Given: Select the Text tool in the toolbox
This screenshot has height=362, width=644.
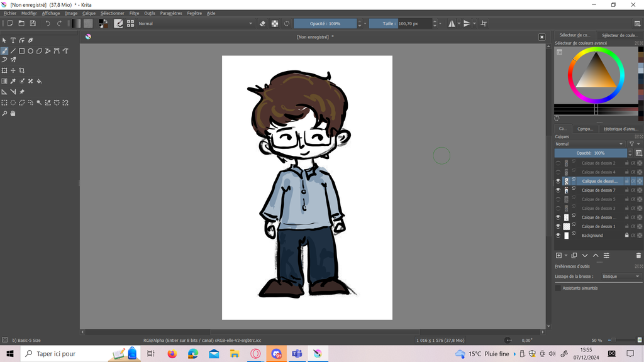Looking at the screenshot, I should pyautogui.click(x=13, y=40).
